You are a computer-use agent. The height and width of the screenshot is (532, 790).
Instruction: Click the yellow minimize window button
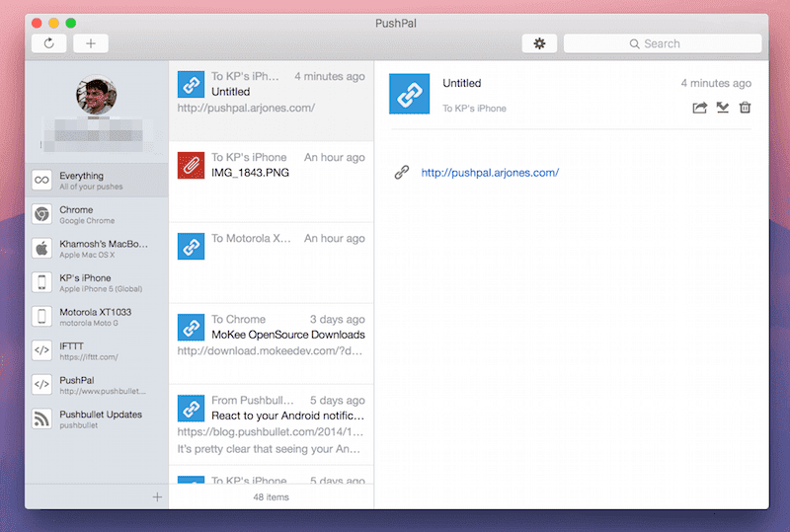(x=54, y=23)
